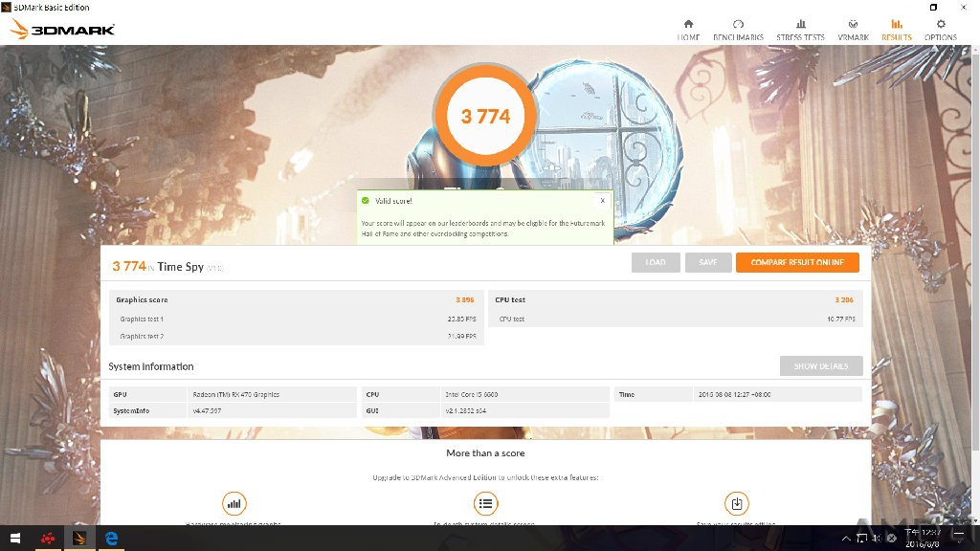Screen dimensions: 980x551
Task: Click the page's vertical scrollbar
Action: [x=975, y=250]
